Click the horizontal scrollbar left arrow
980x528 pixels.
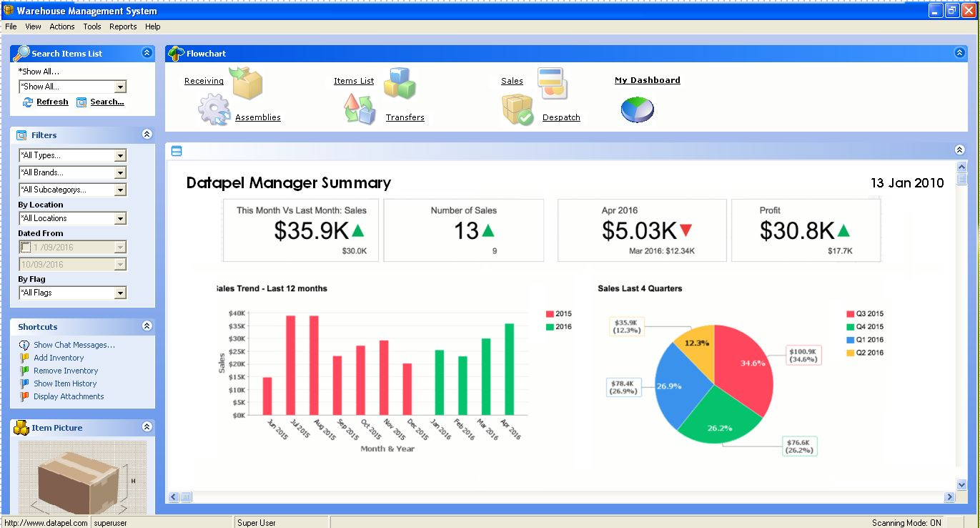tap(172, 496)
